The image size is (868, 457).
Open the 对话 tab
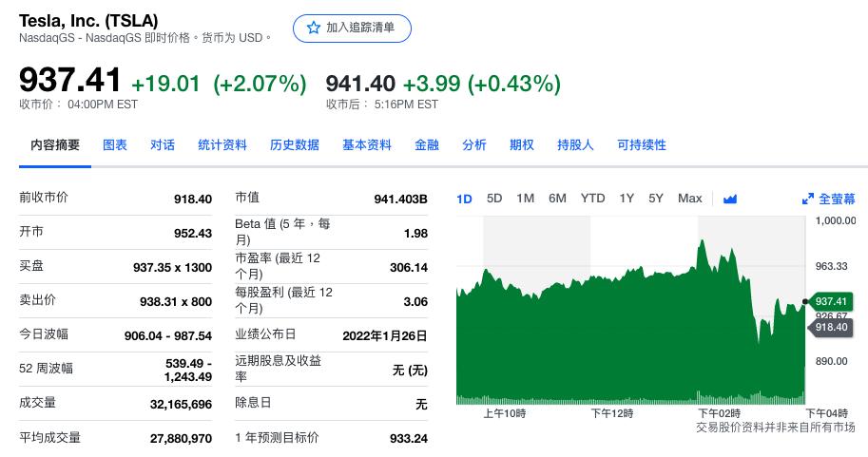pyautogui.click(x=163, y=145)
